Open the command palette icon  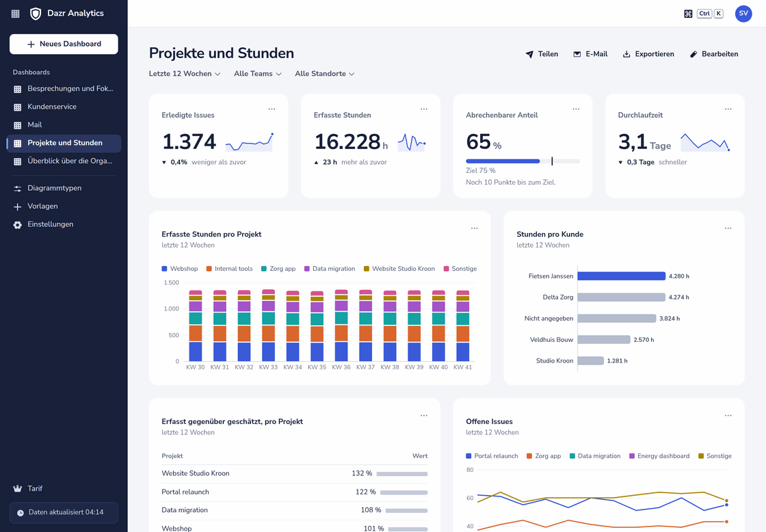point(688,14)
